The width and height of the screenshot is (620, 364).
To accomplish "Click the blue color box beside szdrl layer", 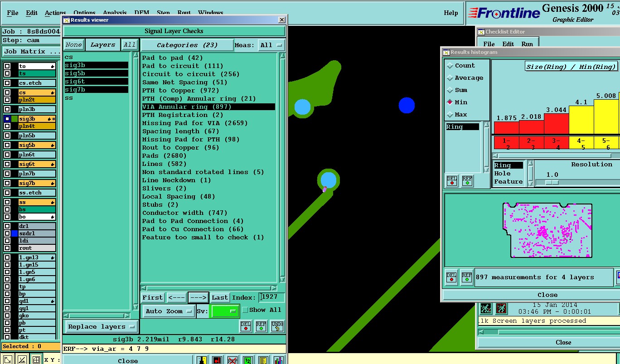I will tap(15, 233).
